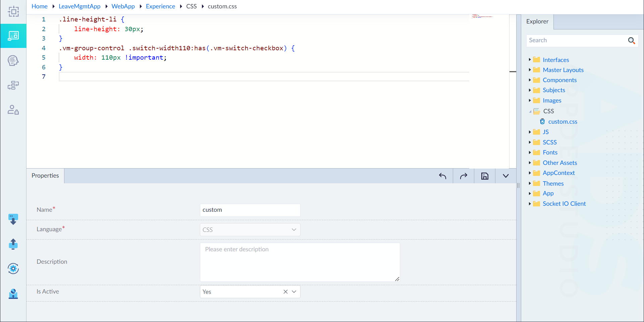Select the Explorer tab
Image resolution: width=644 pixels, height=322 pixels.
(x=537, y=21)
